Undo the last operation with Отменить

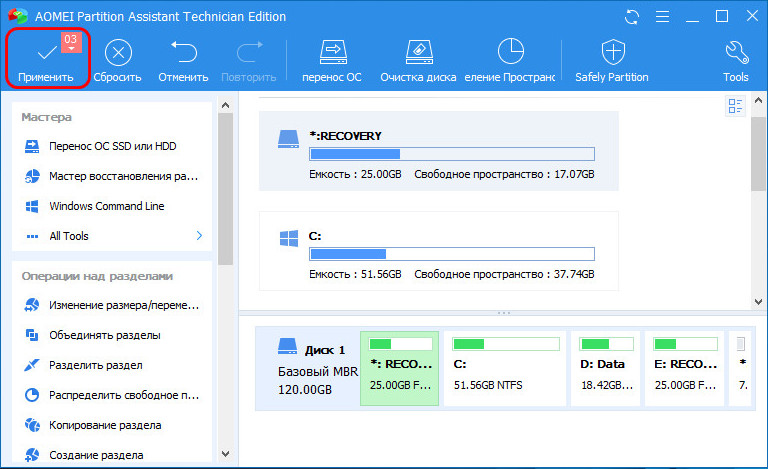183,61
